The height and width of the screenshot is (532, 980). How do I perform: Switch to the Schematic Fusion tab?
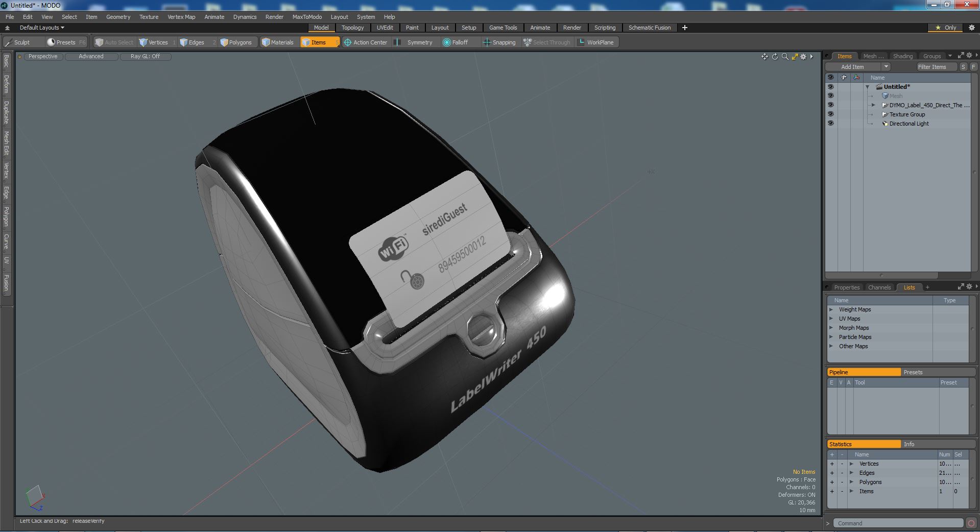click(x=649, y=28)
